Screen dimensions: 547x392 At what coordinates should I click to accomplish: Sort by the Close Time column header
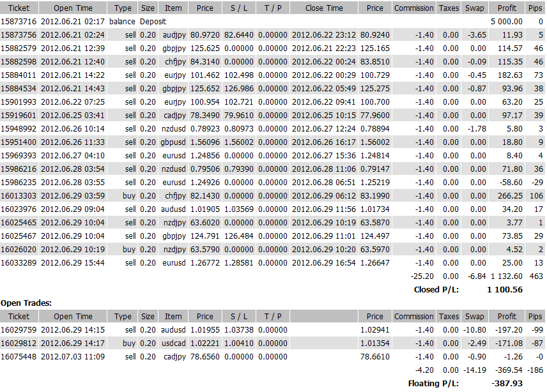pos(323,8)
